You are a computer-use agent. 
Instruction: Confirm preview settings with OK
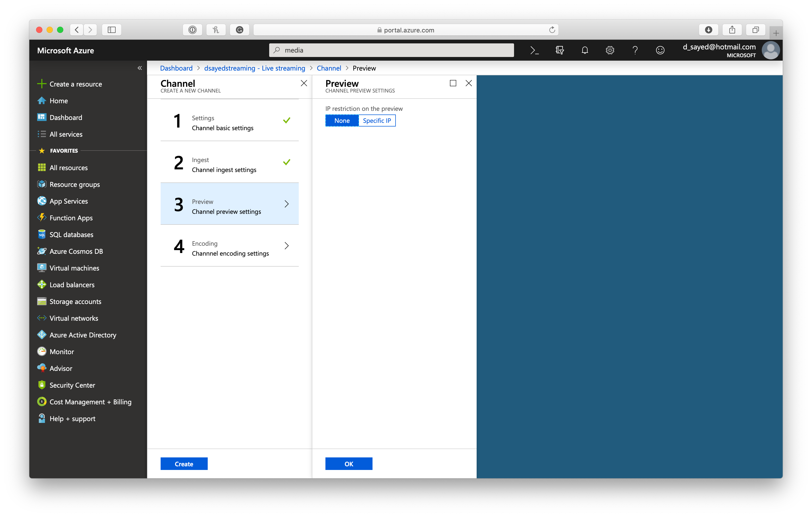[349, 464]
